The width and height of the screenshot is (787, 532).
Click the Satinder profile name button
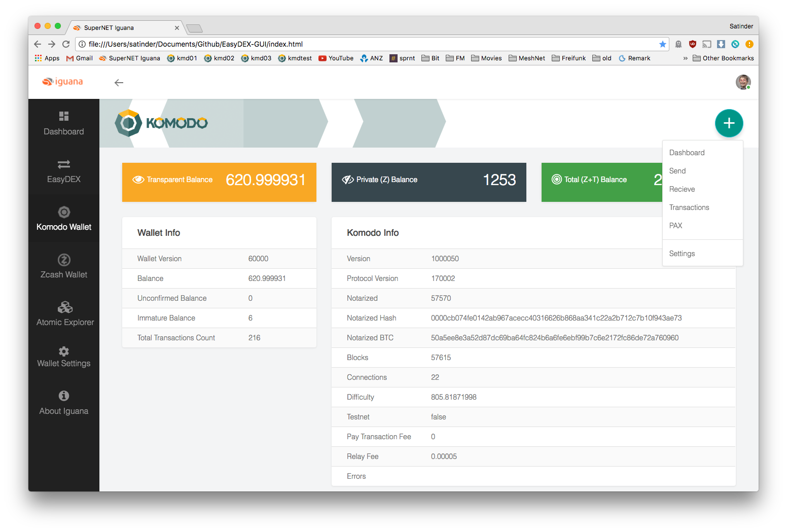[741, 26]
